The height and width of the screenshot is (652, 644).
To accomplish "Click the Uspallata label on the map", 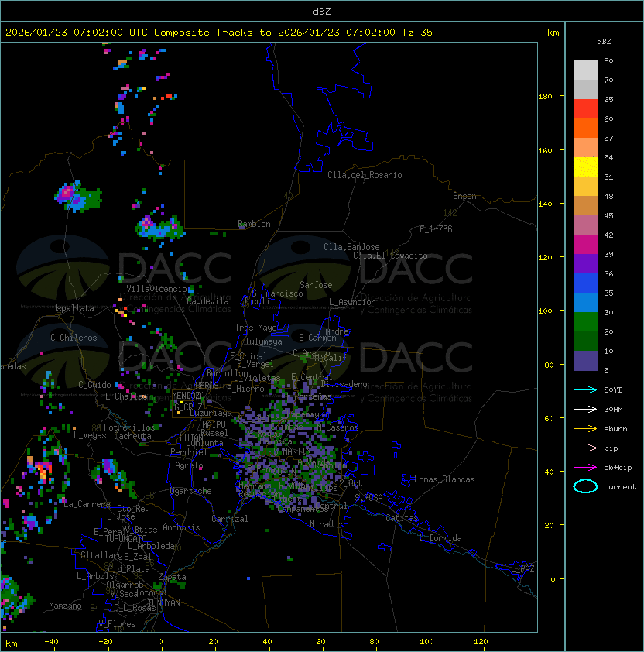I will [73, 308].
